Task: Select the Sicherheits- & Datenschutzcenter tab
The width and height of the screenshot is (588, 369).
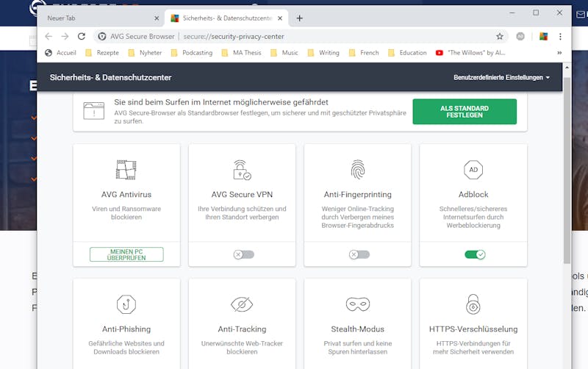Action: (x=226, y=18)
